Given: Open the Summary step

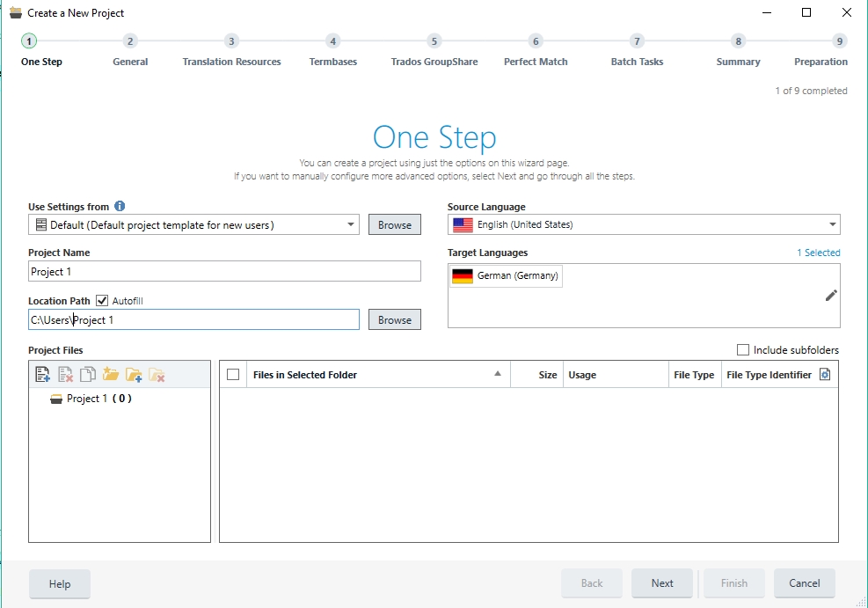Looking at the screenshot, I should click(738, 50).
